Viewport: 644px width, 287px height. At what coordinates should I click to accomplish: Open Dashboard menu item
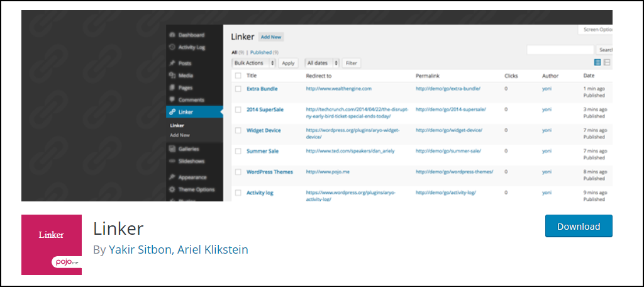(191, 35)
